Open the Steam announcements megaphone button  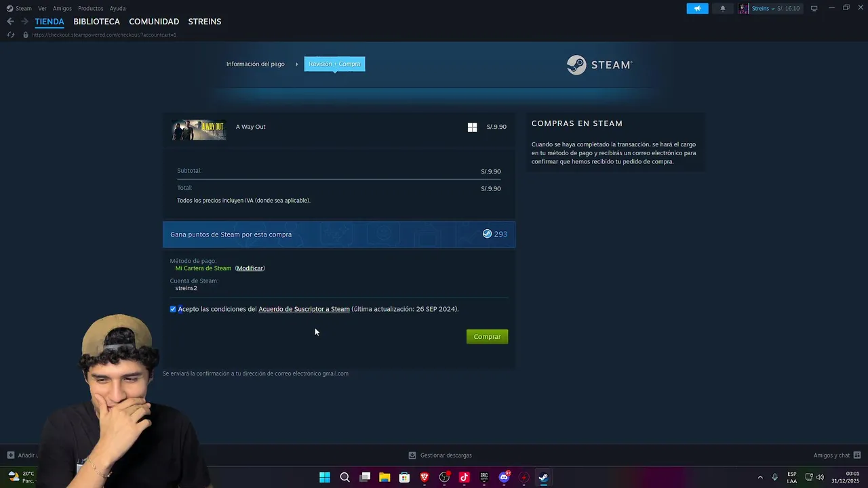point(697,8)
